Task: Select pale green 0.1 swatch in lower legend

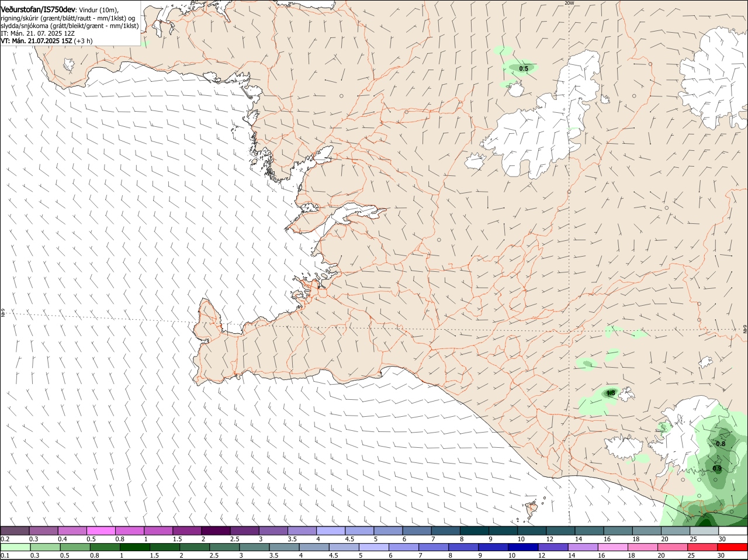Action: coord(15,548)
